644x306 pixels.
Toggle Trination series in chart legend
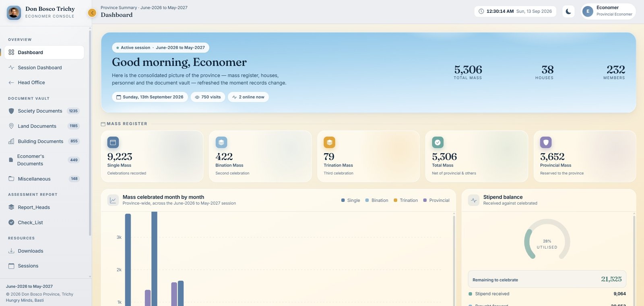pyautogui.click(x=406, y=200)
